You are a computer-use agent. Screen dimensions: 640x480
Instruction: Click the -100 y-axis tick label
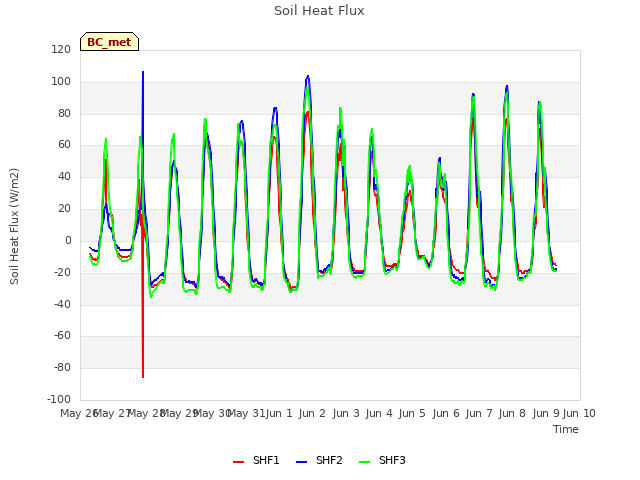click(59, 399)
